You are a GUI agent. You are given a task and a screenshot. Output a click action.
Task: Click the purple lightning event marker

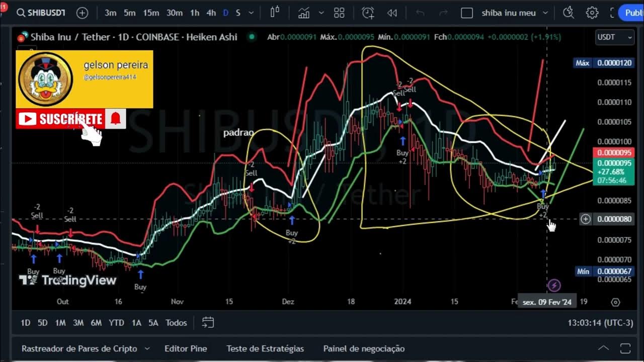(x=554, y=286)
